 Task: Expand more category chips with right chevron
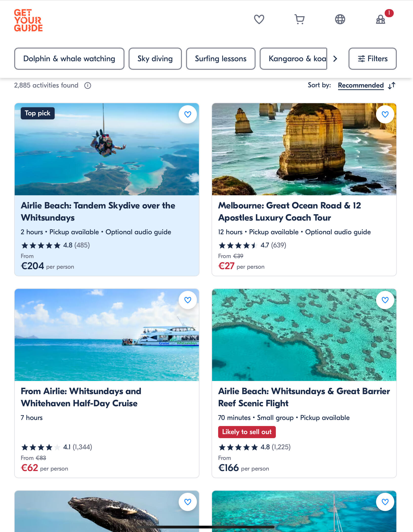tap(335, 59)
